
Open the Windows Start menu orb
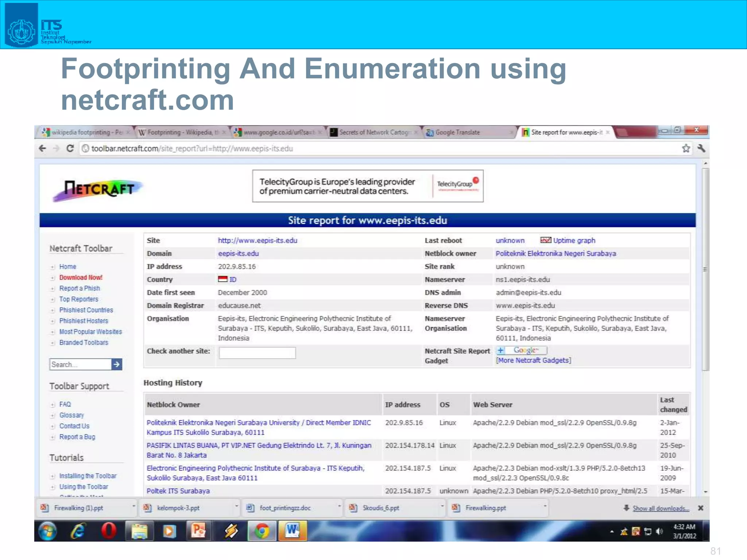(48, 531)
